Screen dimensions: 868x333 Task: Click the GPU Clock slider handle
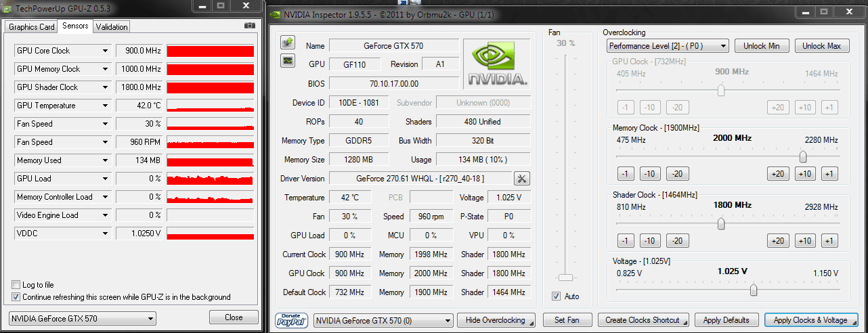pos(721,90)
